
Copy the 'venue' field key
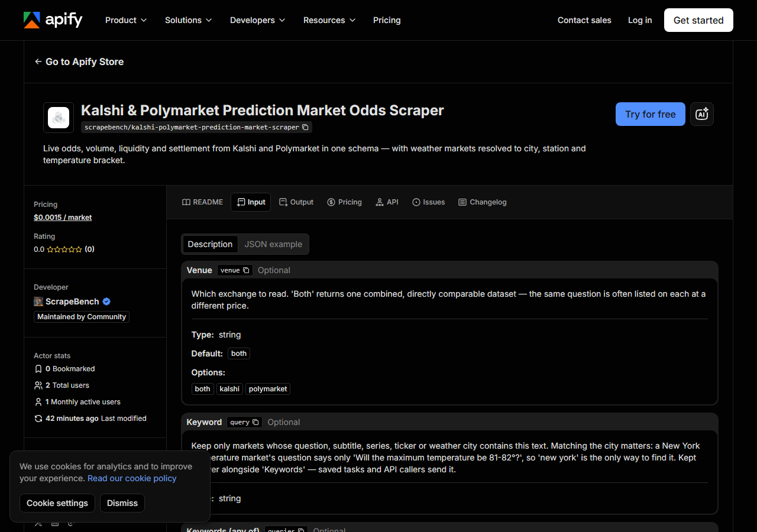[x=246, y=270]
